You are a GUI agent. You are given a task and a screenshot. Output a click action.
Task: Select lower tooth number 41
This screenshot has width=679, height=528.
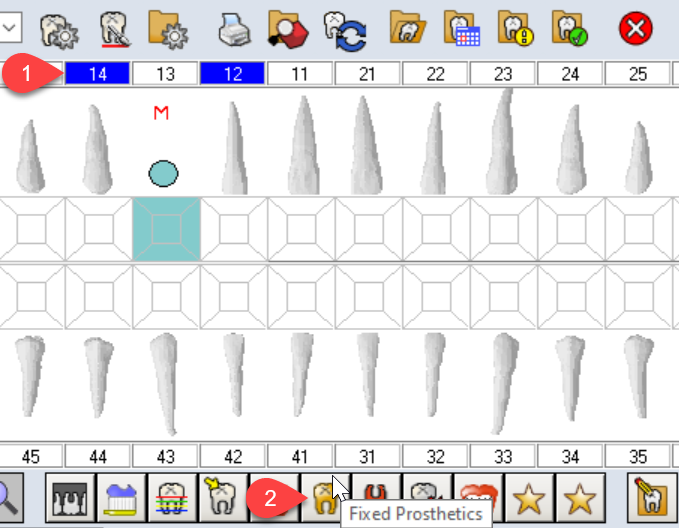point(300,456)
